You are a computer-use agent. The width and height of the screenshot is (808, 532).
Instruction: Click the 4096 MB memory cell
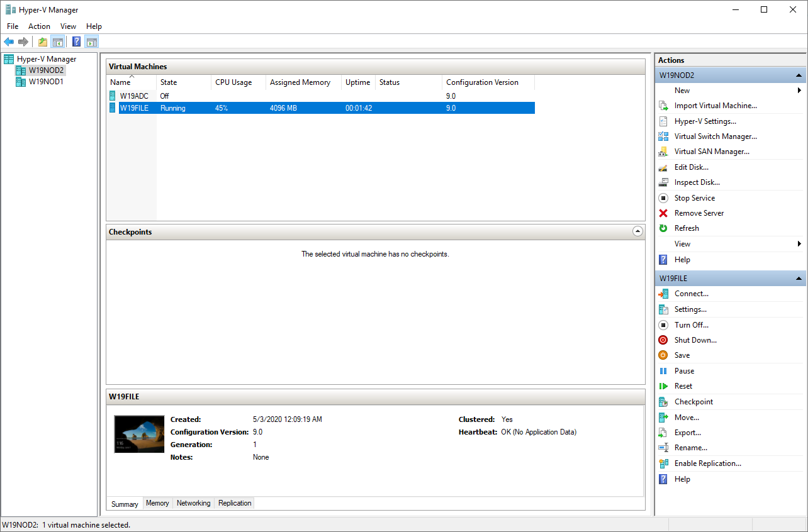click(x=283, y=108)
